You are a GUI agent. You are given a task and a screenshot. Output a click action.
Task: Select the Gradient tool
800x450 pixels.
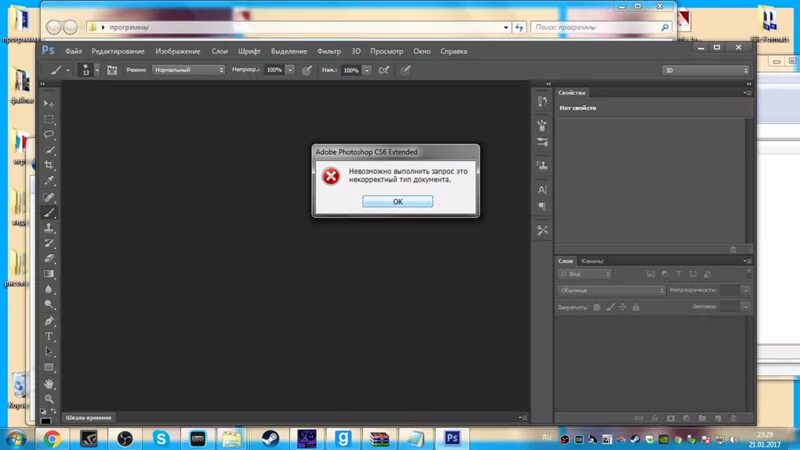click(x=49, y=273)
